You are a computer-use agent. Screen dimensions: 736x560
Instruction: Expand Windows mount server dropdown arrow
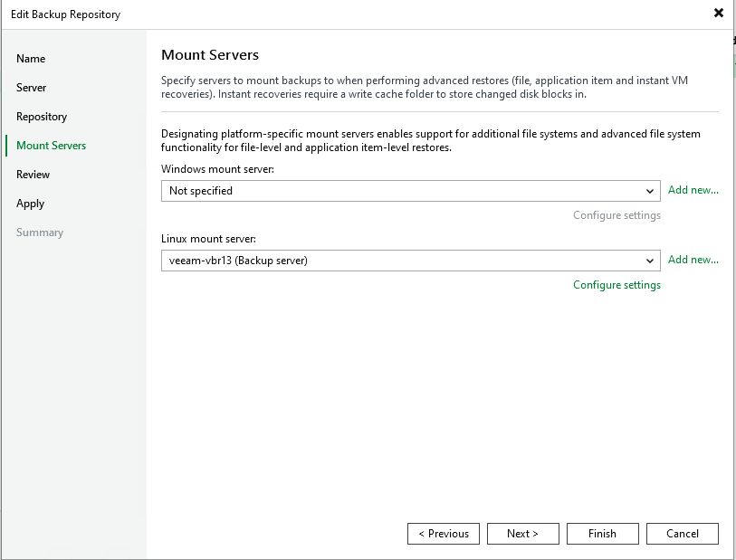pyautogui.click(x=650, y=192)
